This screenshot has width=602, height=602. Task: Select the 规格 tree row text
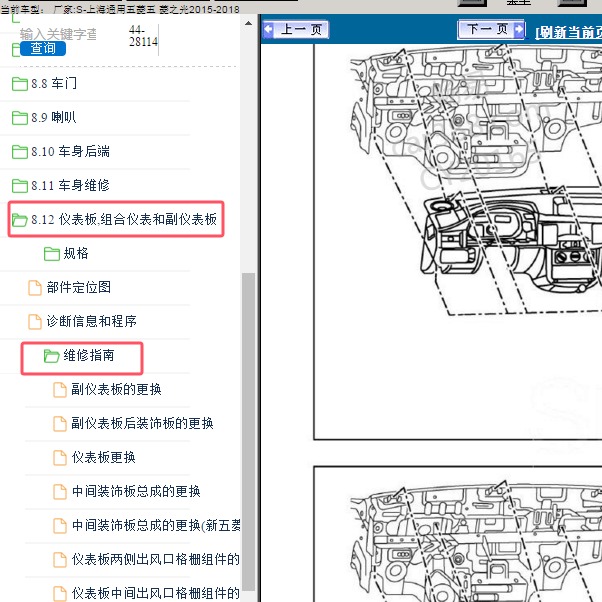point(76,253)
